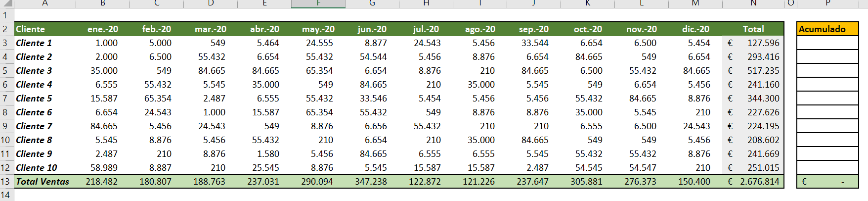Screen dimensions: 868x201
Task: Select Cliente 1 September value 33.544
Action: pyautogui.click(x=534, y=43)
